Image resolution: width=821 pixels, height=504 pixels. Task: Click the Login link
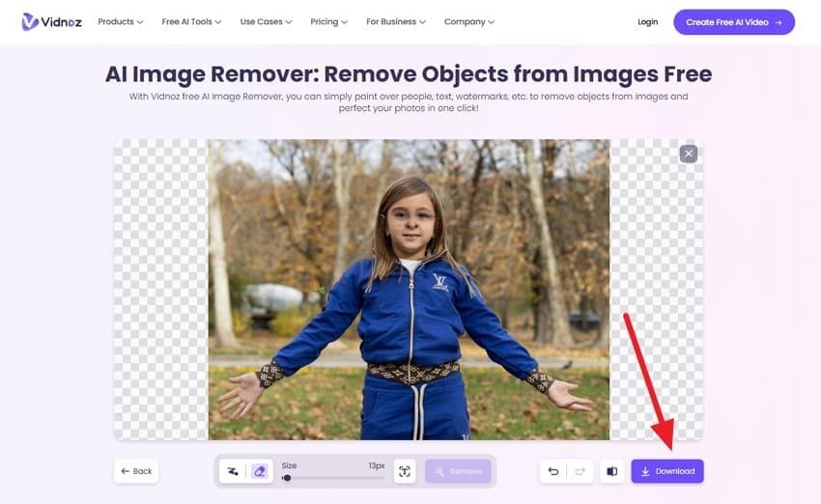648,22
